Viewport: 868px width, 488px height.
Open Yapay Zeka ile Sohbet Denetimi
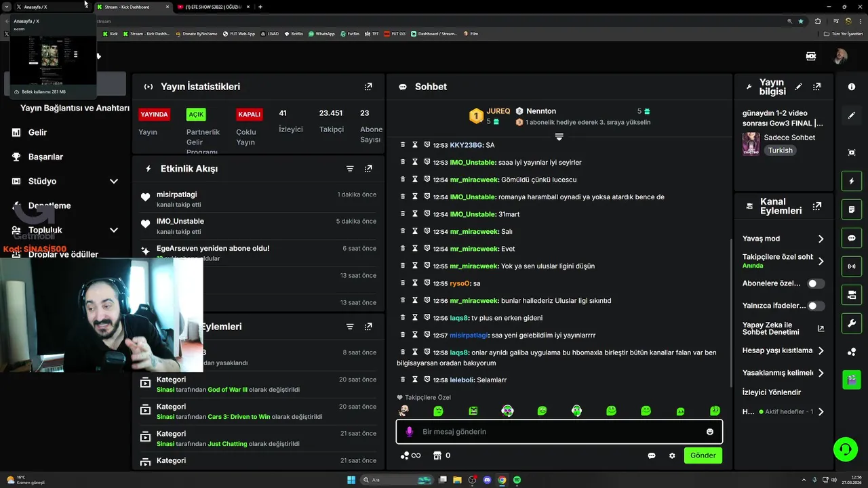pyautogui.click(x=783, y=328)
